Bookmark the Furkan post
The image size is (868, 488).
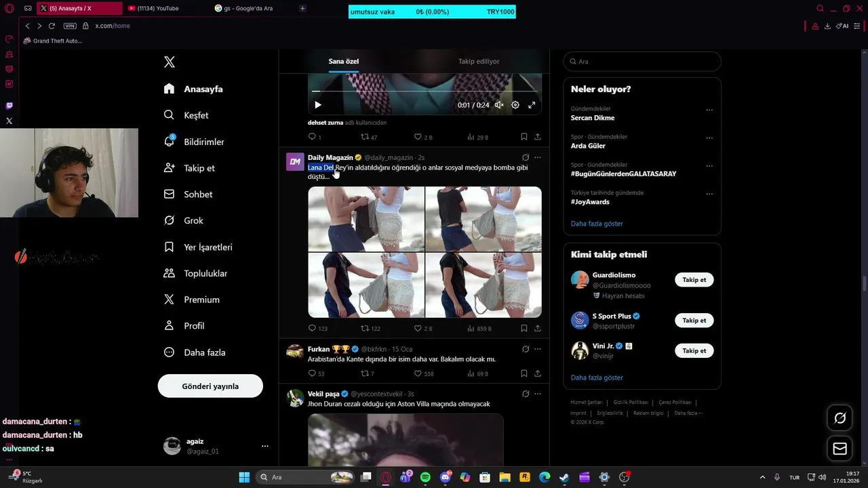[x=524, y=373]
